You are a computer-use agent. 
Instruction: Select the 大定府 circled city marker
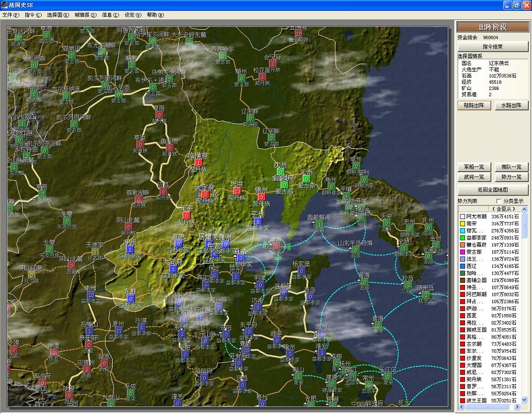[x=205, y=195]
